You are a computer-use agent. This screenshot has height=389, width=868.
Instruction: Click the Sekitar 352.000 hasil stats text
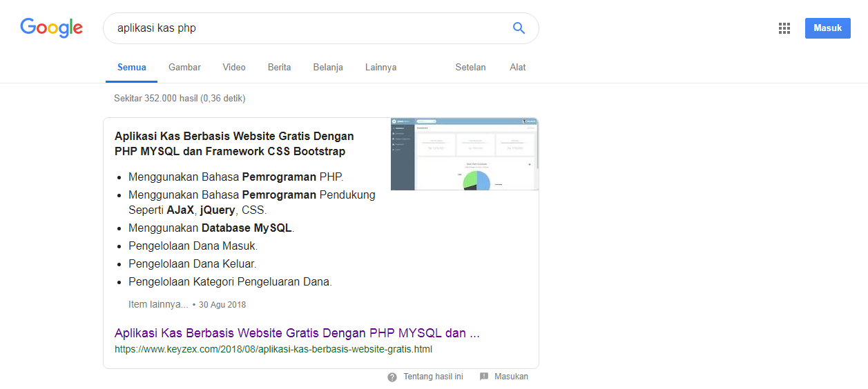click(x=180, y=99)
